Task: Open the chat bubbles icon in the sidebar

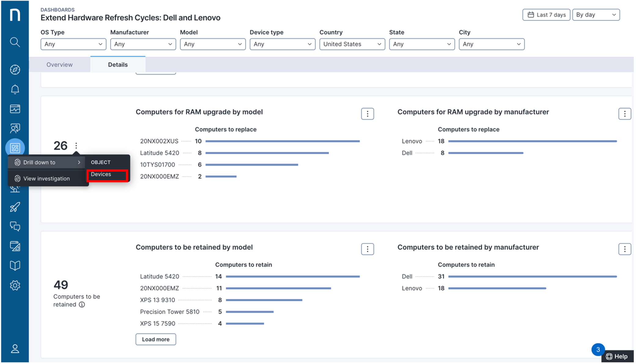Action: (x=15, y=226)
